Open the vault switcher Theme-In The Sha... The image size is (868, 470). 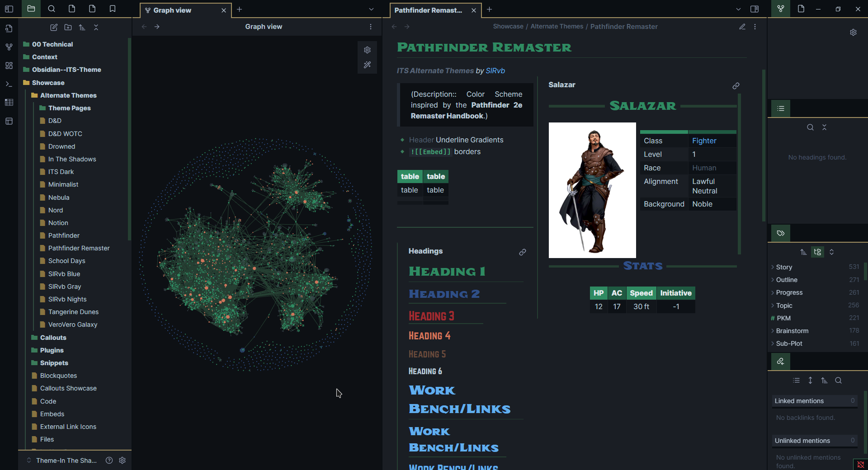click(61, 461)
